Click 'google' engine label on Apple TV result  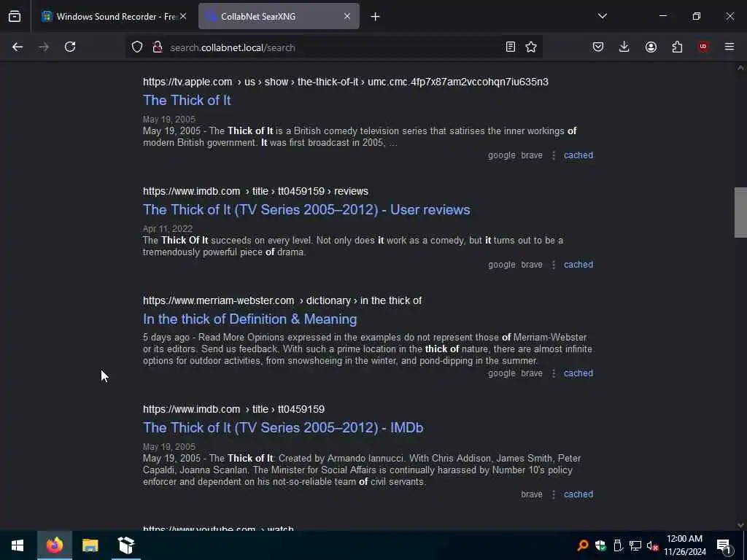(x=501, y=155)
